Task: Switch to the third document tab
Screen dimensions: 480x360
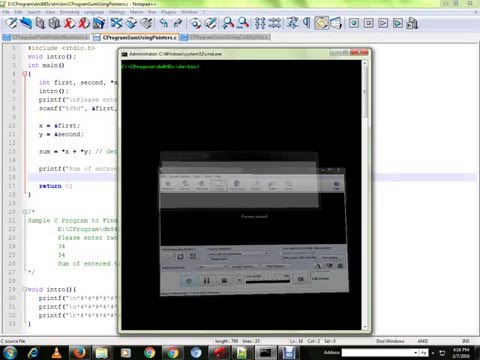Action: (x=225, y=37)
